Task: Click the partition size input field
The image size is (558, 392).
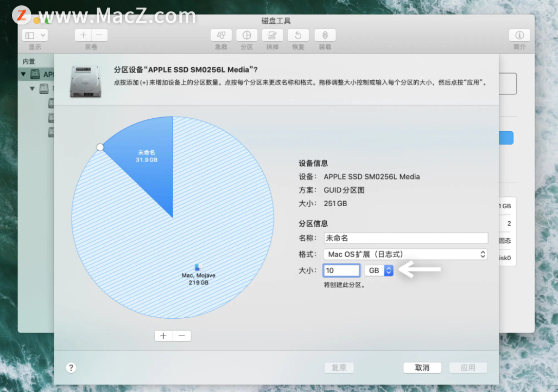Action: pyautogui.click(x=341, y=271)
